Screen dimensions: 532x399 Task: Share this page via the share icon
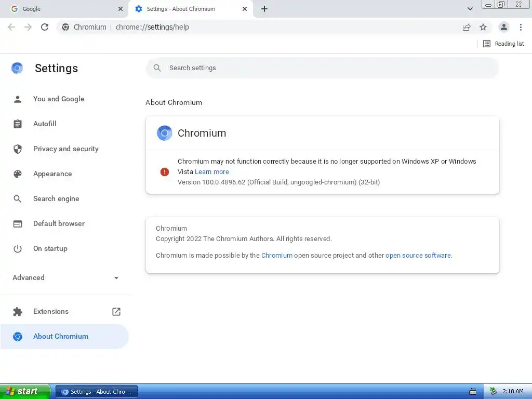(x=467, y=27)
